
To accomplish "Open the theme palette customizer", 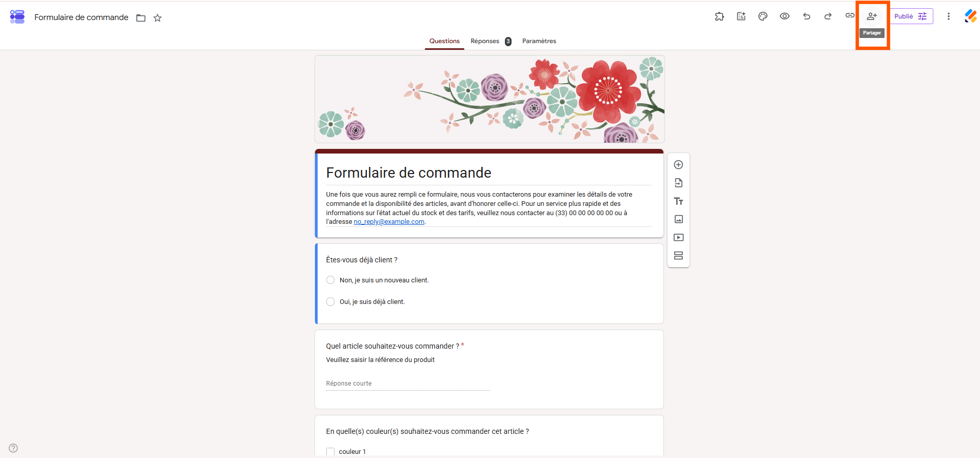I will click(x=763, y=16).
